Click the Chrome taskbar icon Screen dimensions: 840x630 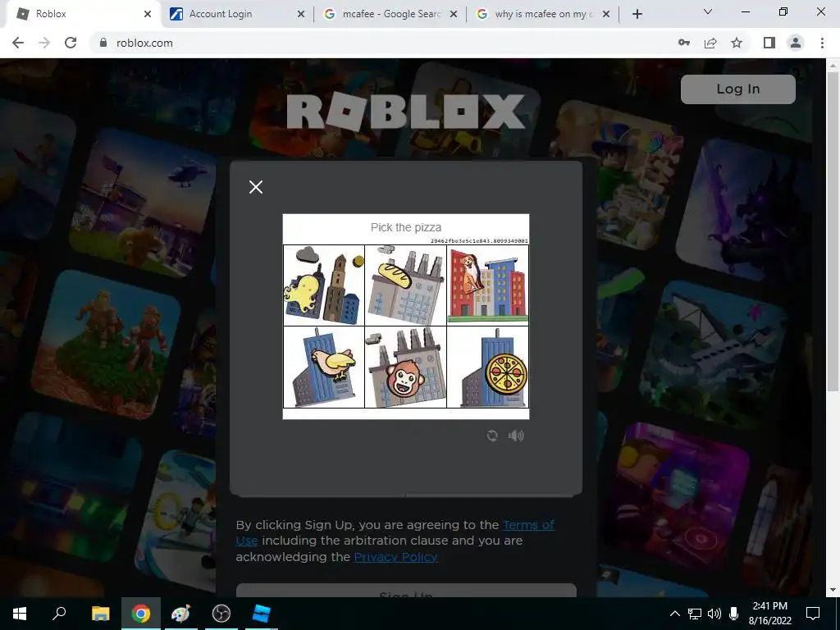pos(141,614)
